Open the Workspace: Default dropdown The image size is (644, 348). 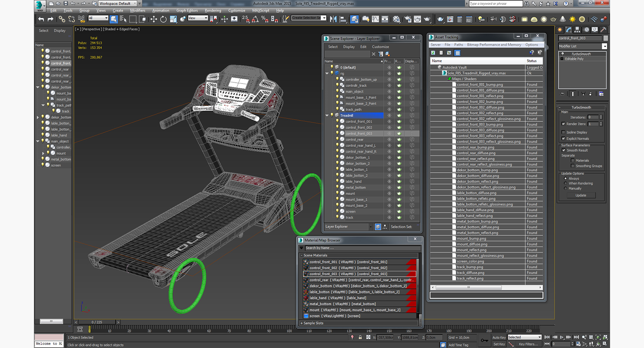tap(117, 3)
